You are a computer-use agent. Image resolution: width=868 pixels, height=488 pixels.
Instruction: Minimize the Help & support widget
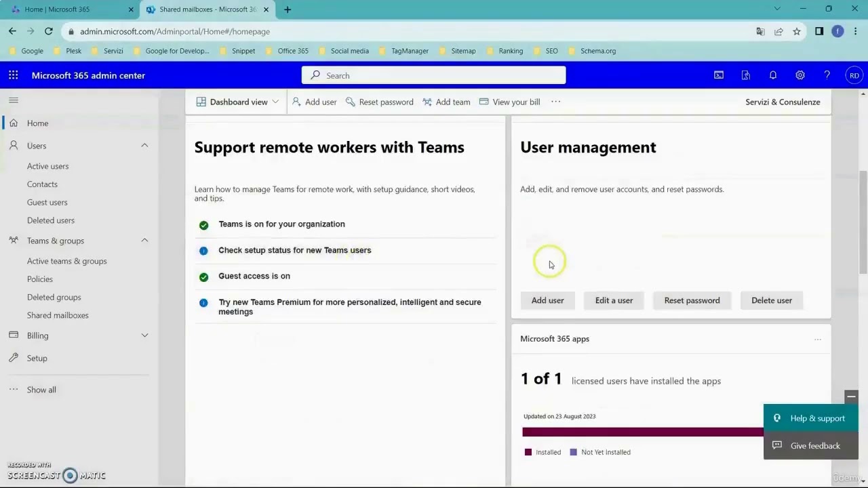[x=851, y=396]
